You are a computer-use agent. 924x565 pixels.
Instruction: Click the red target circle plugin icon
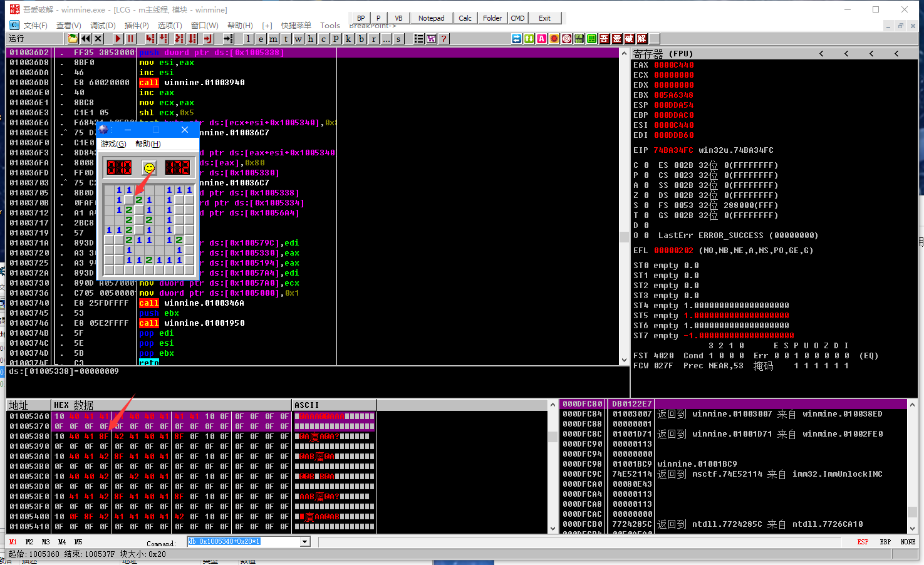(x=566, y=38)
